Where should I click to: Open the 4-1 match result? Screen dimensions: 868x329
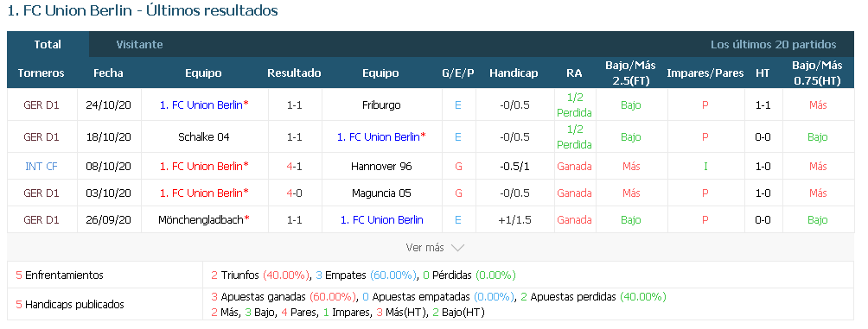click(x=295, y=166)
